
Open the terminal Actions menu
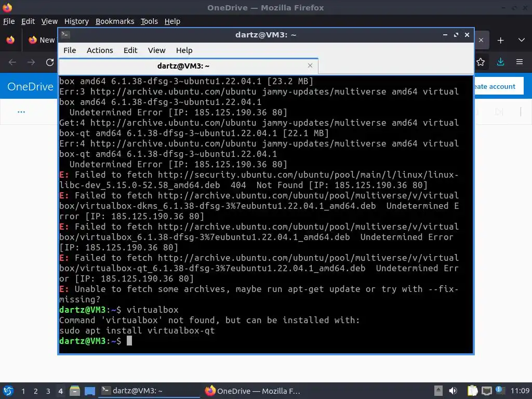[x=100, y=50]
